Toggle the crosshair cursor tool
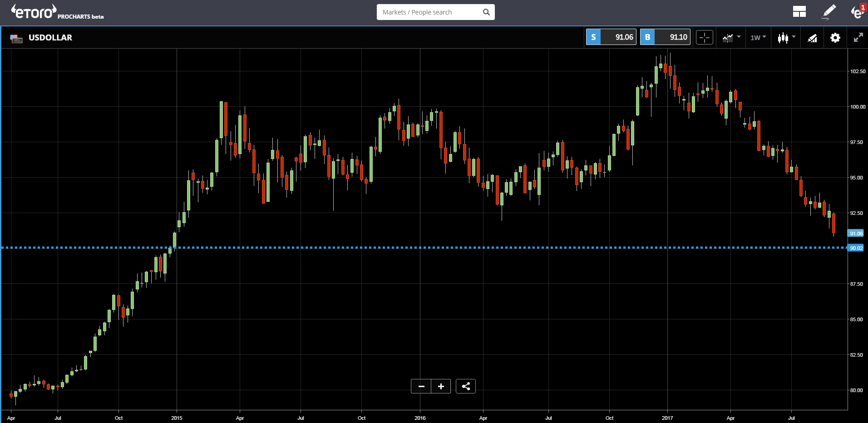The image size is (868, 423). coord(705,38)
